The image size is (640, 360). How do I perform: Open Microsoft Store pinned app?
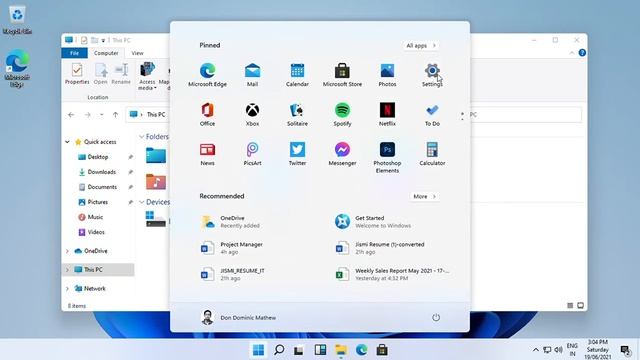point(342,75)
